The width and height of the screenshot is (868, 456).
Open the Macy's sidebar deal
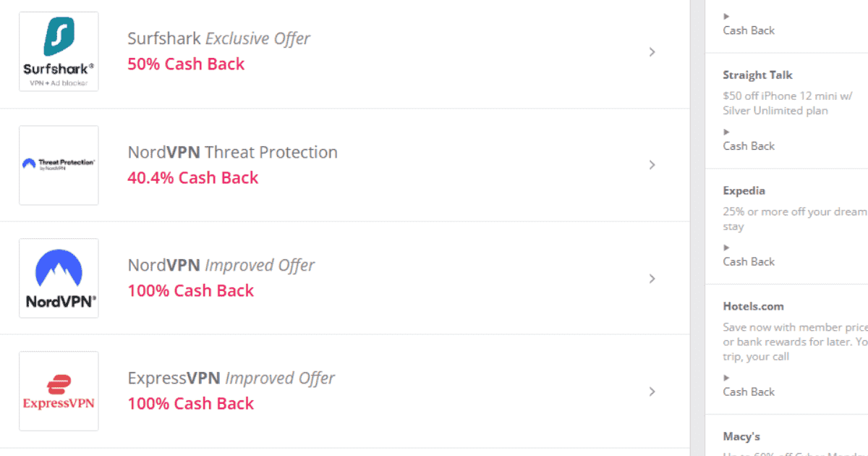[x=741, y=436]
